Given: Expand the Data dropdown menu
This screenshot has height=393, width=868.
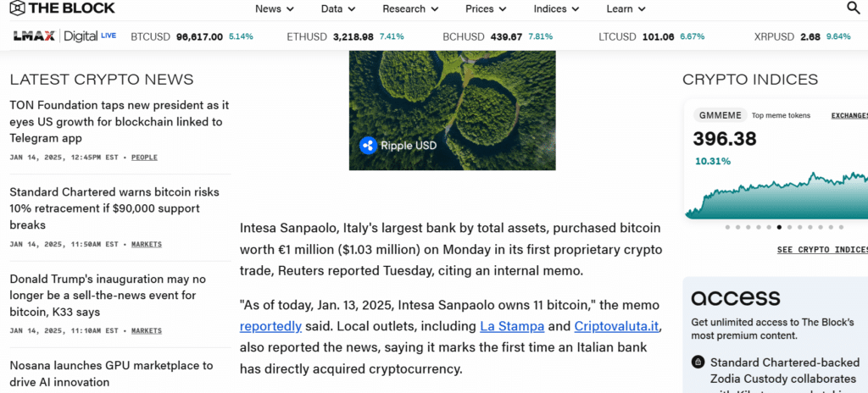Looking at the screenshot, I should [339, 8].
